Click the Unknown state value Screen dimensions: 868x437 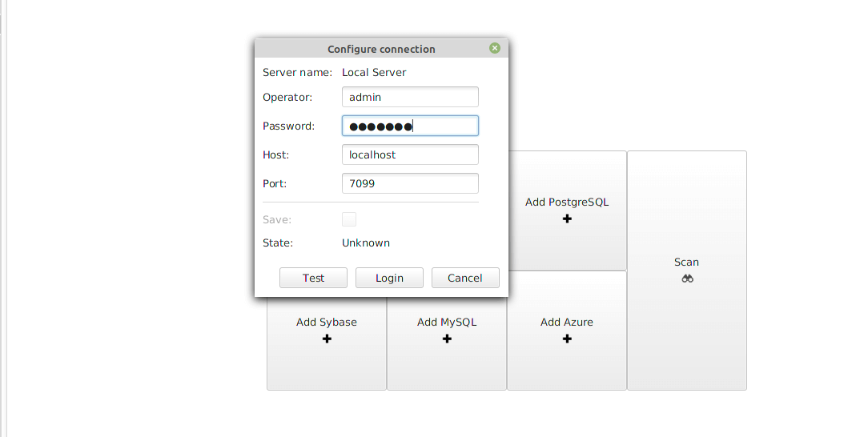coord(366,243)
